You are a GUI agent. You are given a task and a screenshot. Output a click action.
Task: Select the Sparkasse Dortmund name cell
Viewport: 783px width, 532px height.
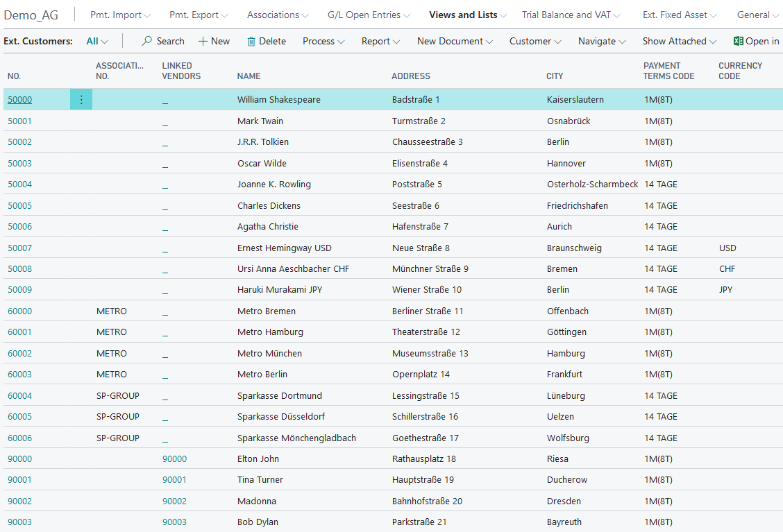pos(279,396)
